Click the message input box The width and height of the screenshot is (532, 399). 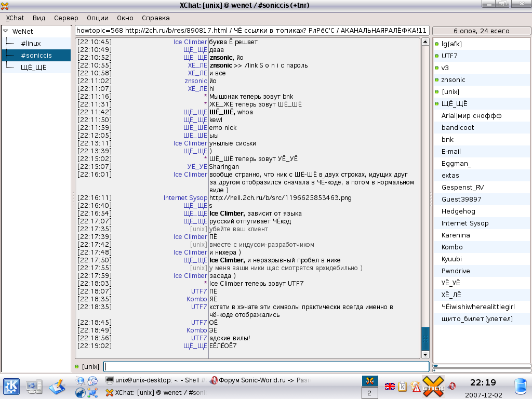click(267, 366)
